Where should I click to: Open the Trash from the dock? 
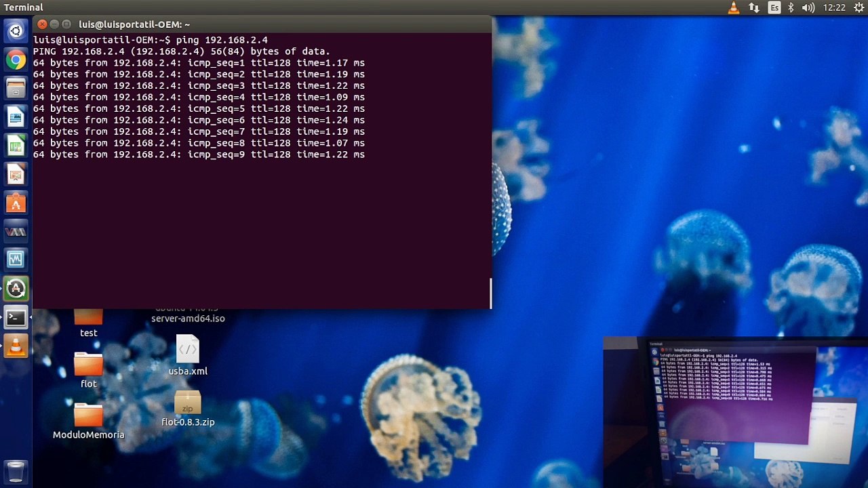(x=16, y=472)
